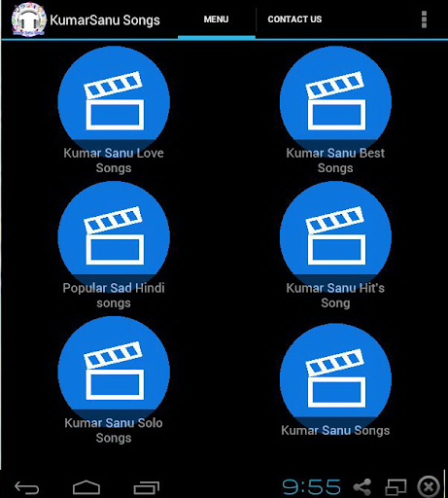Open Popular Sad Hindi songs clapperboard icon
Screen dimensions: 448x498
click(114, 236)
